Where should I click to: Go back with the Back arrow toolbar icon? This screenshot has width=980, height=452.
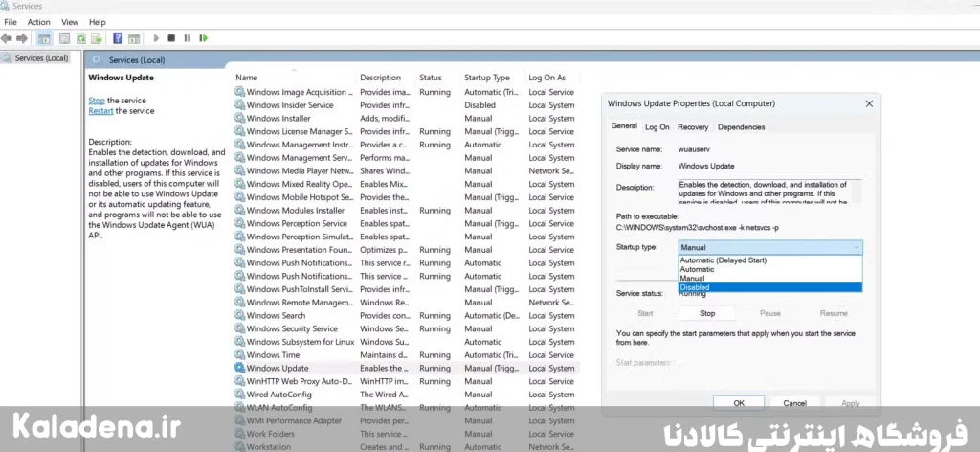[7, 38]
